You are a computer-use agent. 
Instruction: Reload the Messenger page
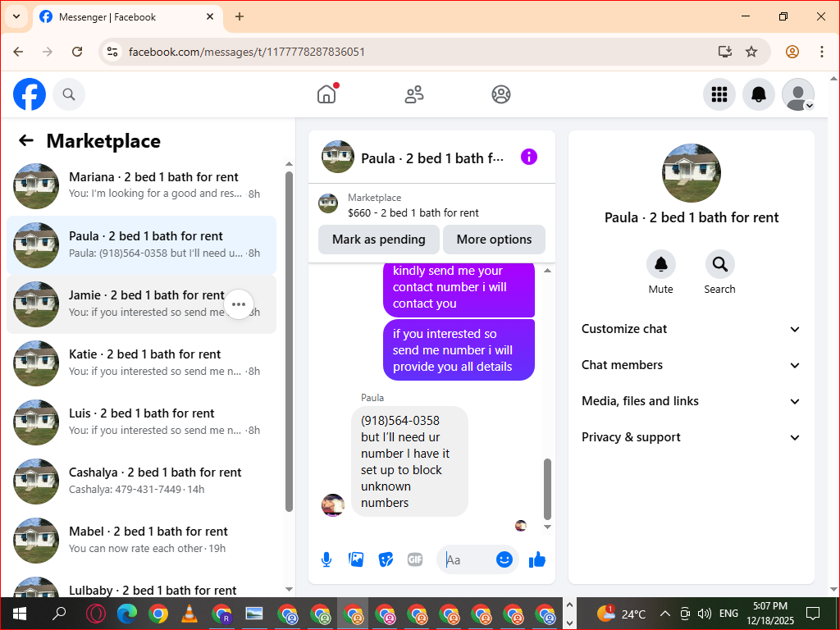[x=77, y=52]
